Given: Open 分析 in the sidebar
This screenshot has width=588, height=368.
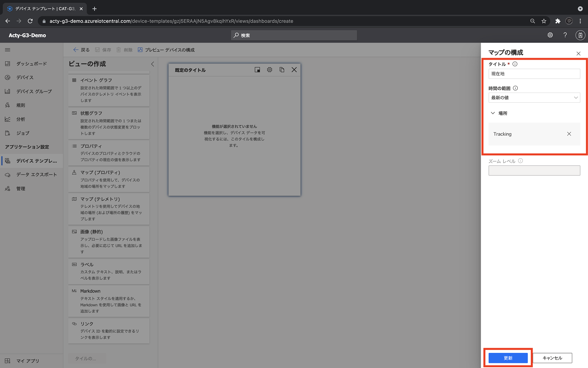Looking at the screenshot, I should pos(31,119).
